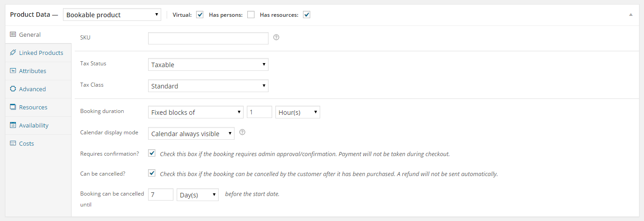Click the General tab icon

[13, 34]
